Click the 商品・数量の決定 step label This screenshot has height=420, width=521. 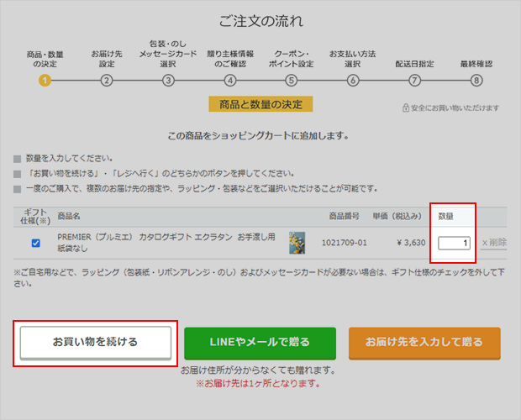pyautogui.click(x=45, y=59)
